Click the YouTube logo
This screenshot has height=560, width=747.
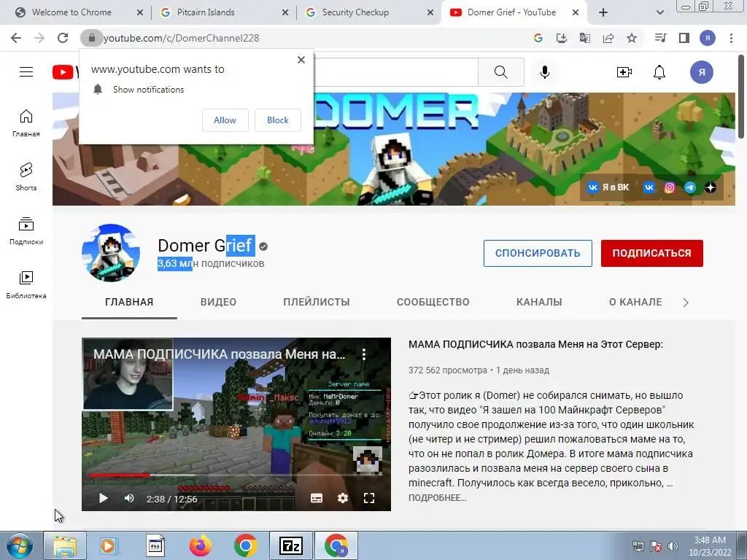point(65,72)
